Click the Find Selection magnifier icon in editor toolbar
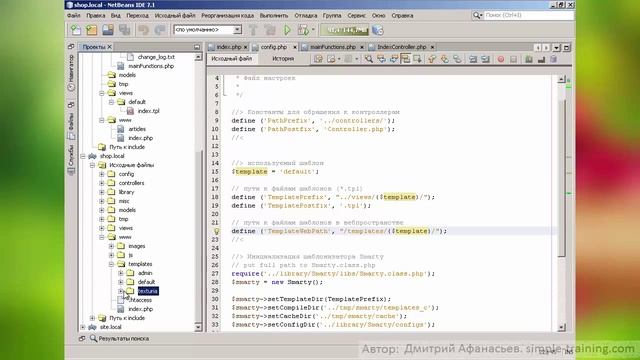The width and height of the screenshot is (640, 360). [369, 59]
